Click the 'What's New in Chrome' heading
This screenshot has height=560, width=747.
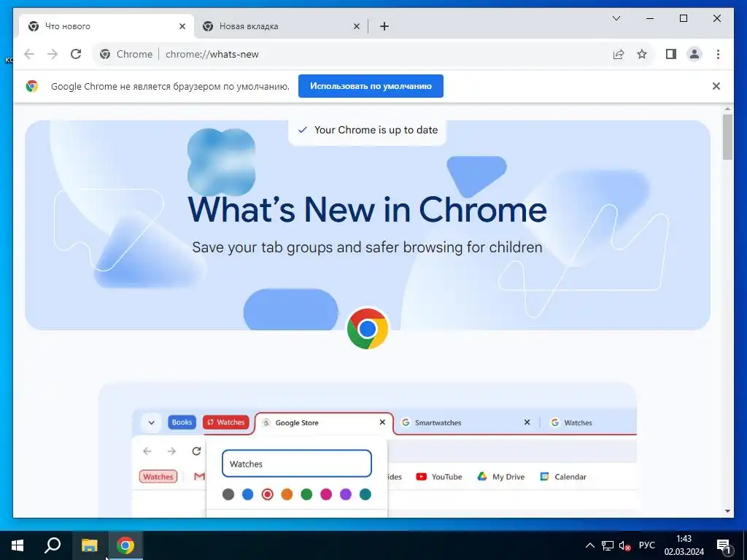(x=368, y=209)
